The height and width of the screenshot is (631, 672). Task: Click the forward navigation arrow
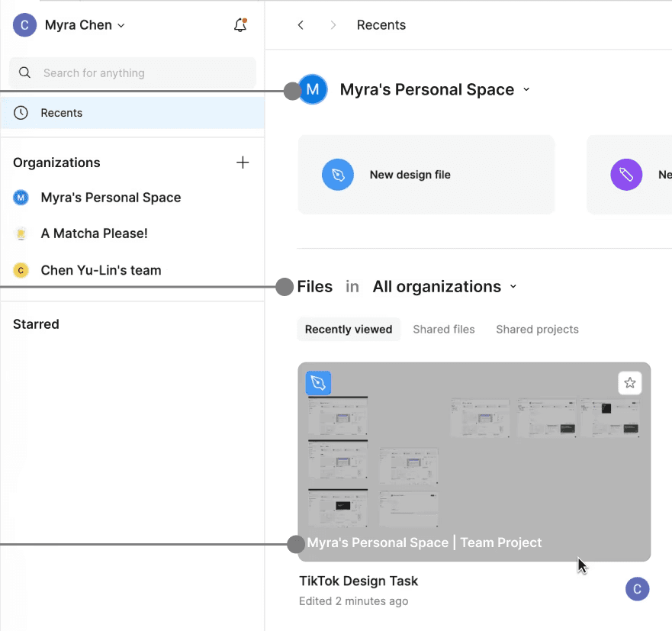click(333, 25)
